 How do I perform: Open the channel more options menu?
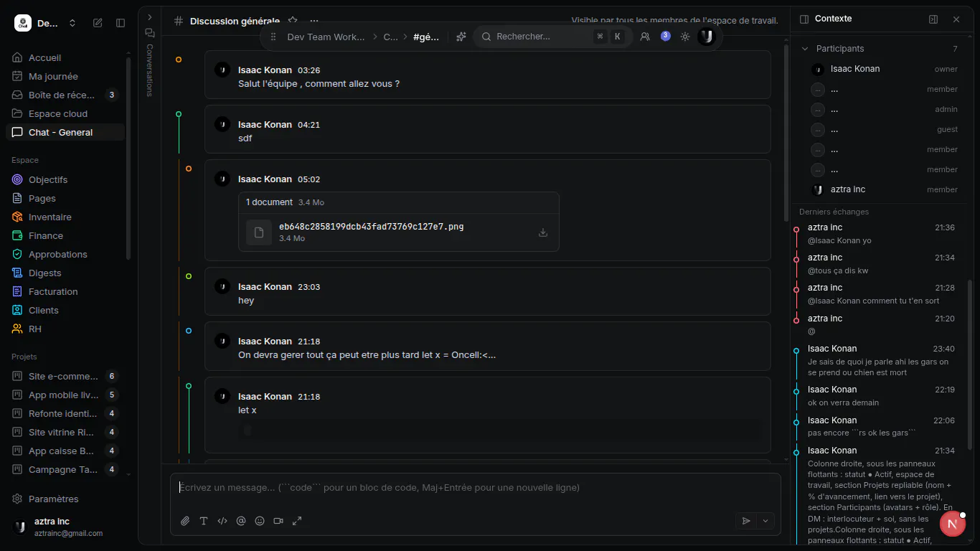(x=314, y=21)
